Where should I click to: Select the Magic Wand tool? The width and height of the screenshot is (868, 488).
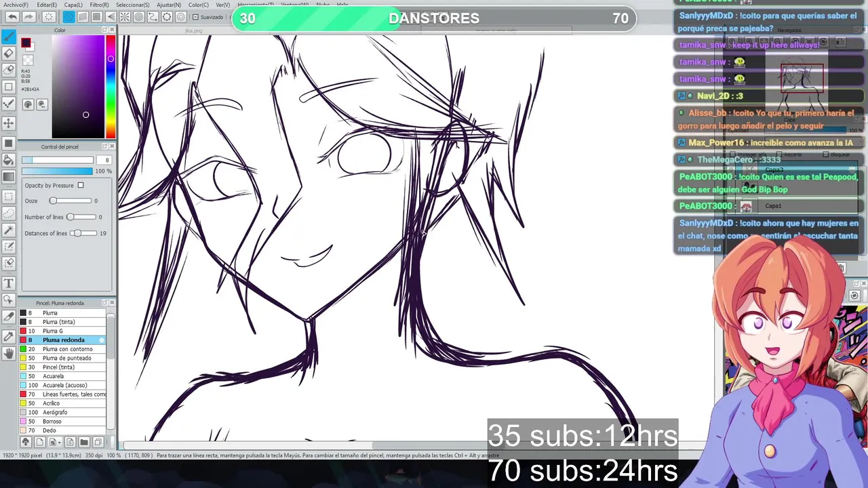(x=9, y=230)
